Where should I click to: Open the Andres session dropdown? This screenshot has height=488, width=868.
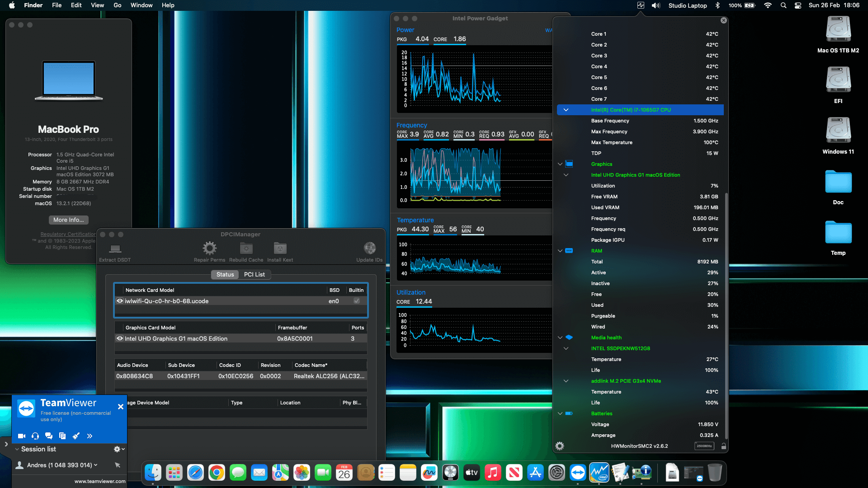click(95, 465)
